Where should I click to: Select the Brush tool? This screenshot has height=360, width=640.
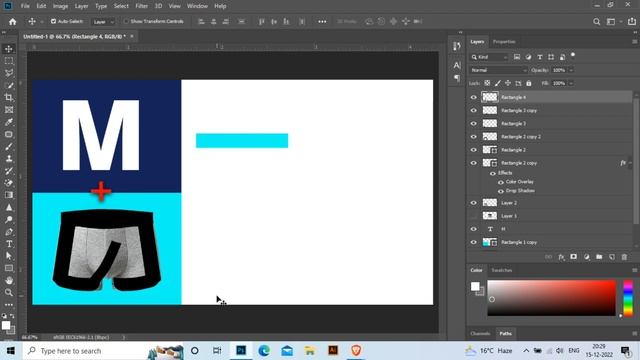[x=9, y=147]
